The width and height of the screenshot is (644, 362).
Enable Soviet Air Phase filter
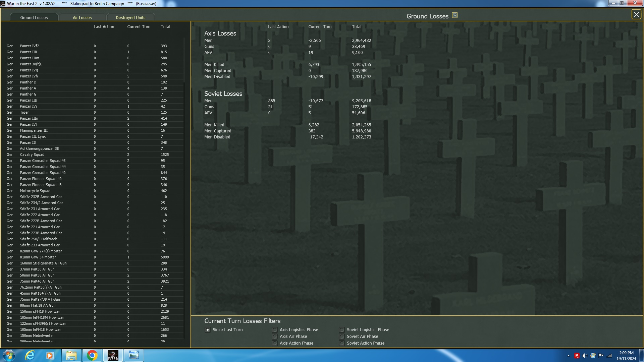pos(342,337)
